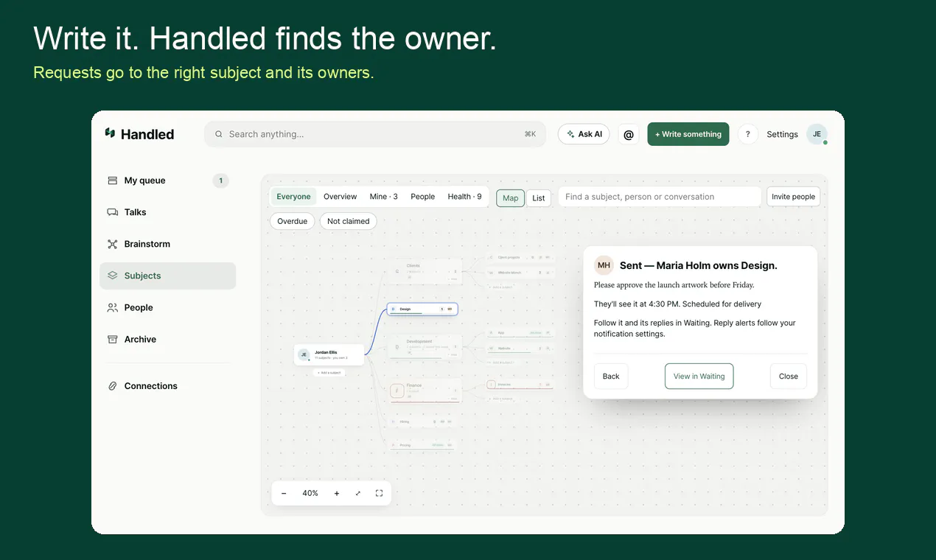The width and height of the screenshot is (936, 560).
Task: Click View in Waiting
Action: pyautogui.click(x=699, y=376)
